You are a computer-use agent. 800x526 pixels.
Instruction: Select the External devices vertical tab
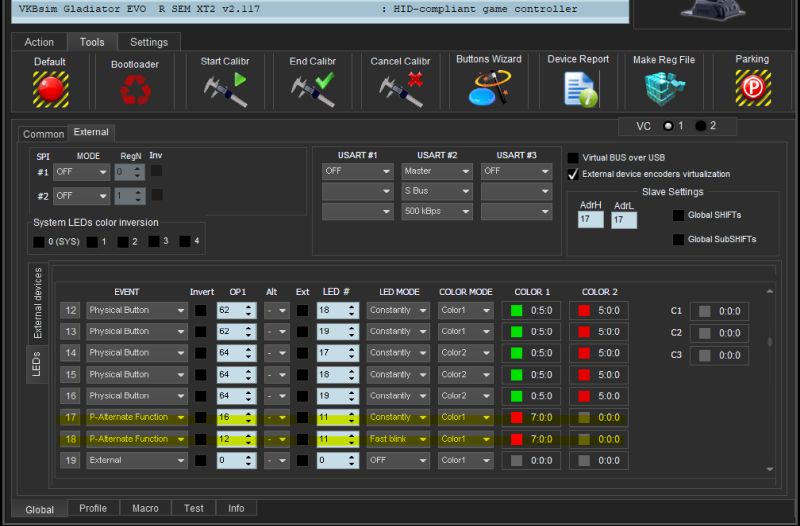(x=37, y=303)
